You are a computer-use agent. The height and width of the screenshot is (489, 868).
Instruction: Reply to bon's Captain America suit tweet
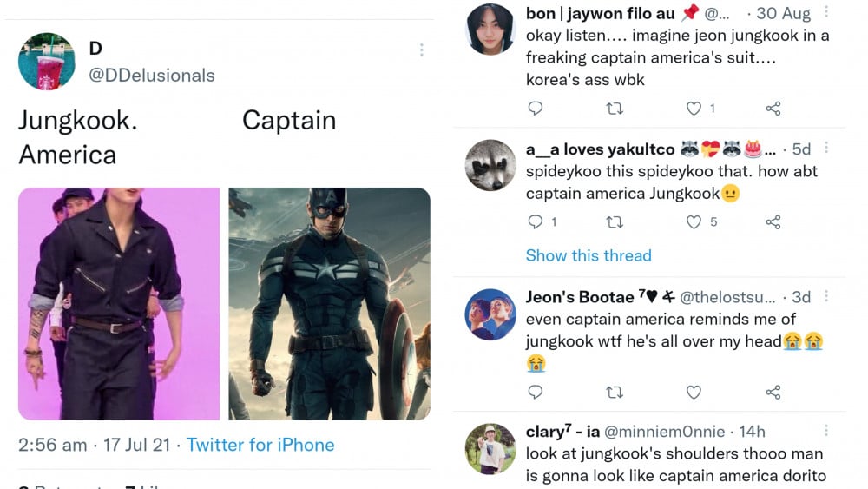coord(536,109)
